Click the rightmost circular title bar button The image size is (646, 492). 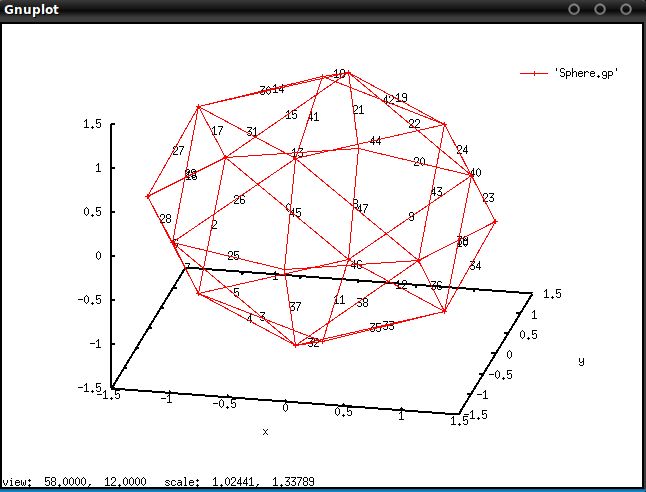coord(626,9)
